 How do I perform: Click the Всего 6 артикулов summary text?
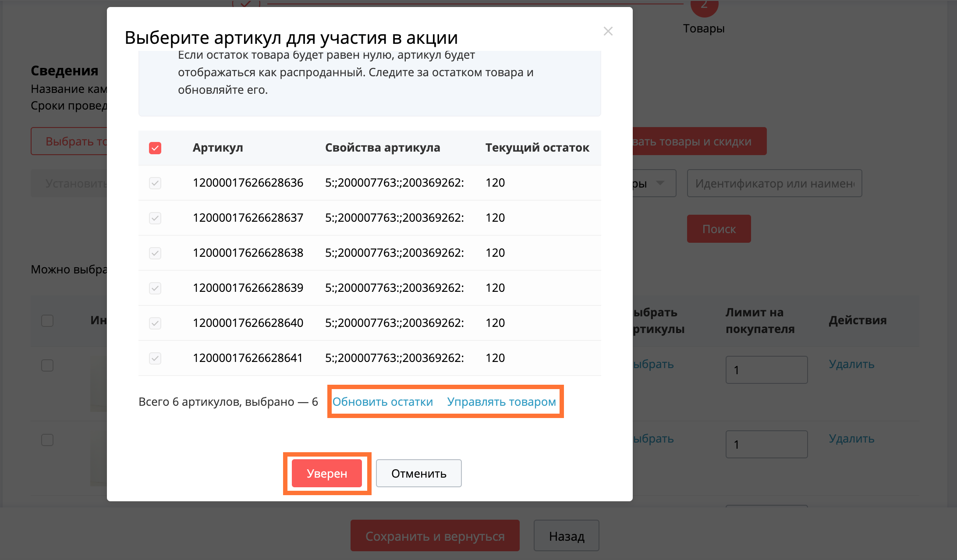click(x=228, y=402)
